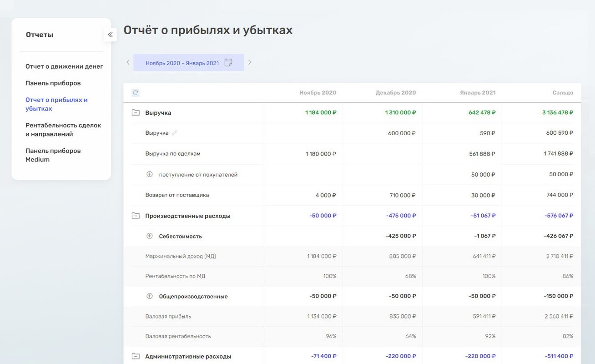Open Рентабельность сделок и направлений report
This screenshot has height=364, width=595.
point(63,130)
